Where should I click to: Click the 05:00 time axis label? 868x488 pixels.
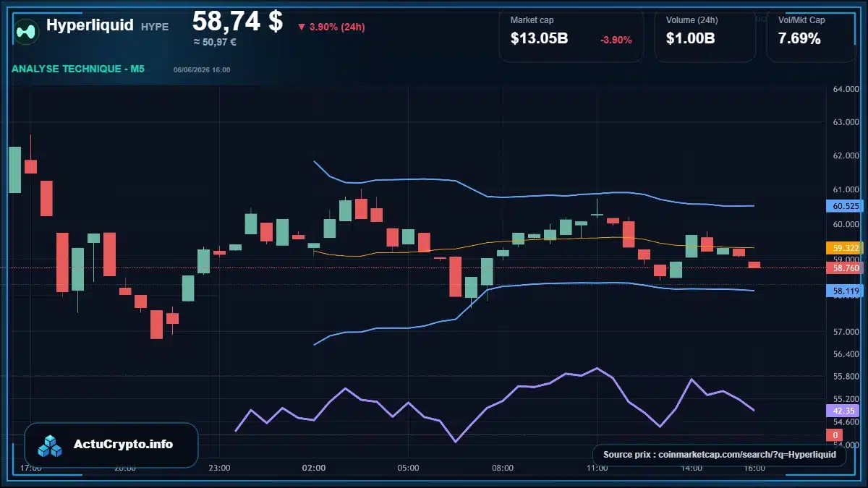[x=408, y=468]
